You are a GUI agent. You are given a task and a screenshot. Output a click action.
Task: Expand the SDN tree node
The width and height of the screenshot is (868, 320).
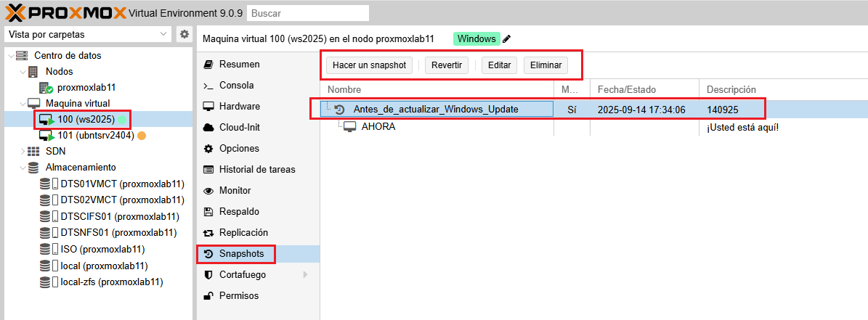(x=22, y=151)
